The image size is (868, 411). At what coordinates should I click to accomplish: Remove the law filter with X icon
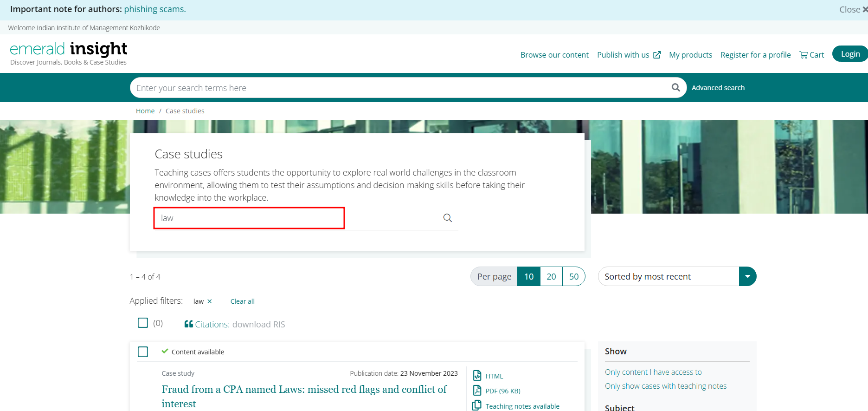[x=210, y=301]
